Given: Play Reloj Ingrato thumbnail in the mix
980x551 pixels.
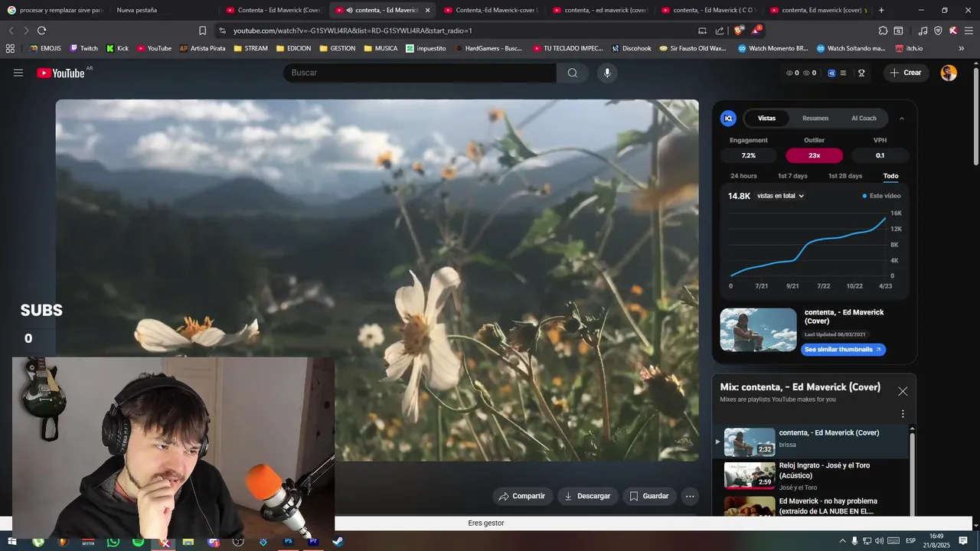Looking at the screenshot, I should tap(750, 475).
